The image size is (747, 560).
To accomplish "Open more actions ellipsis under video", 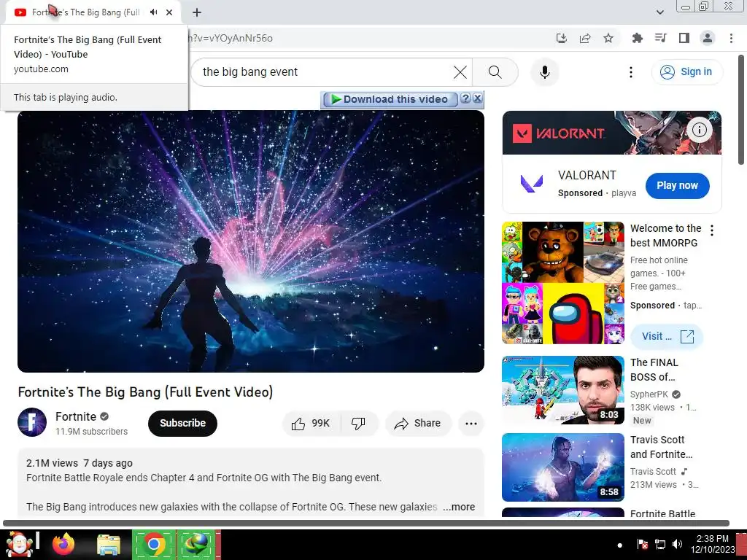I will tap(471, 424).
